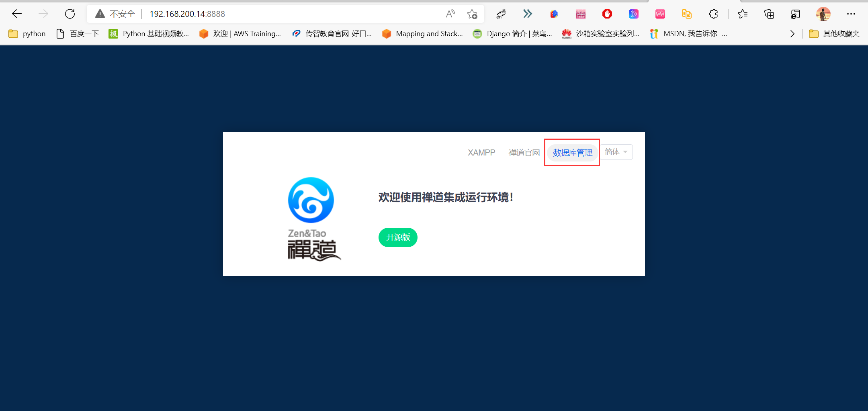Open browser Favorites via star icon

tap(743, 14)
